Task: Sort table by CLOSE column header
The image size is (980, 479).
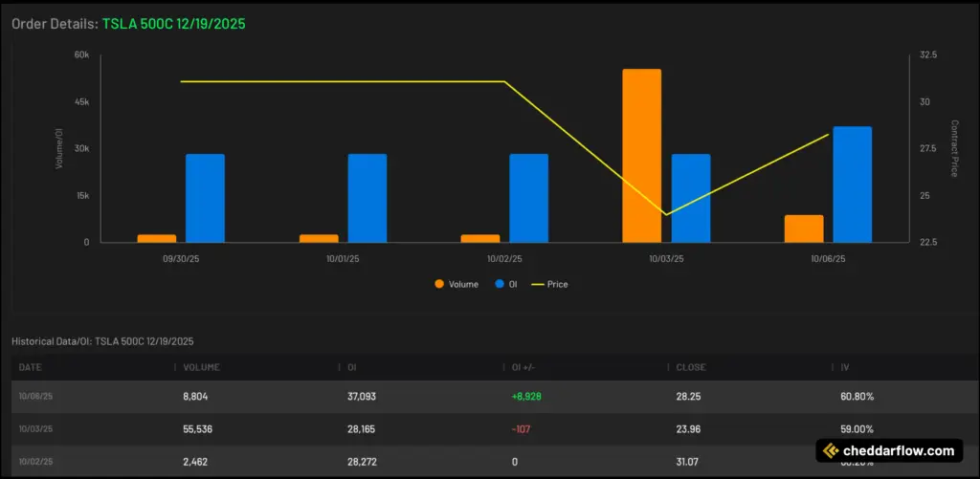Action: pos(691,367)
